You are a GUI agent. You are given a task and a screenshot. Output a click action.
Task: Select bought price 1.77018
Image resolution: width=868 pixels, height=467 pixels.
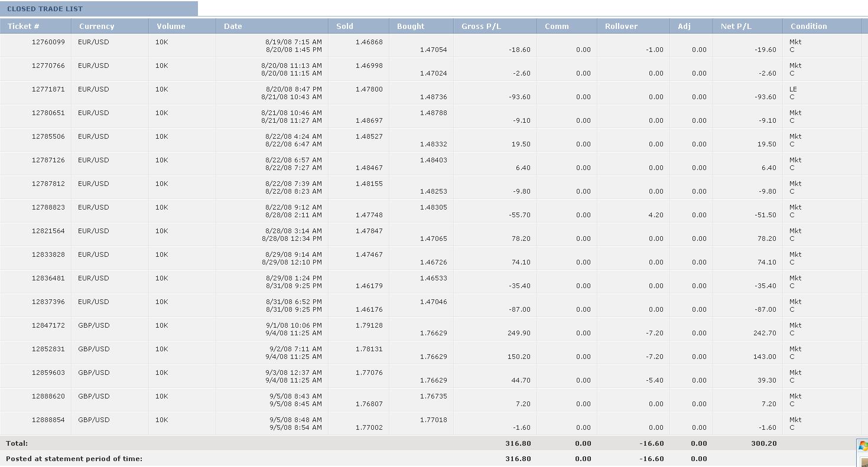[x=434, y=420]
